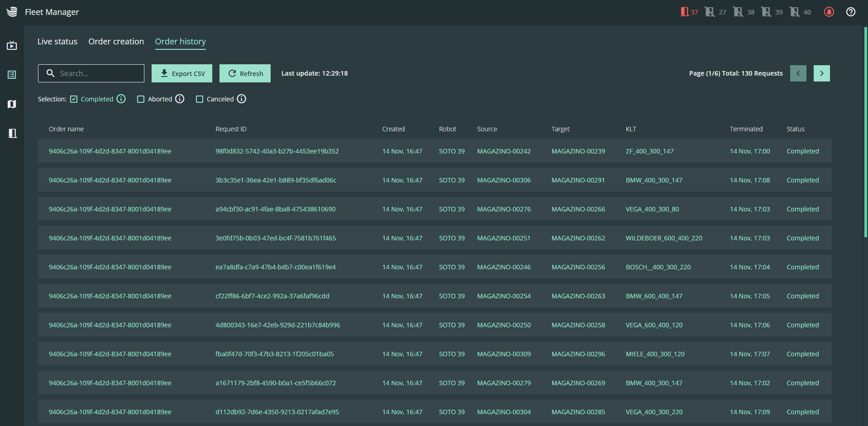Image resolution: width=868 pixels, height=426 pixels.
Task: Click the Order name column header
Action: tap(66, 129)
